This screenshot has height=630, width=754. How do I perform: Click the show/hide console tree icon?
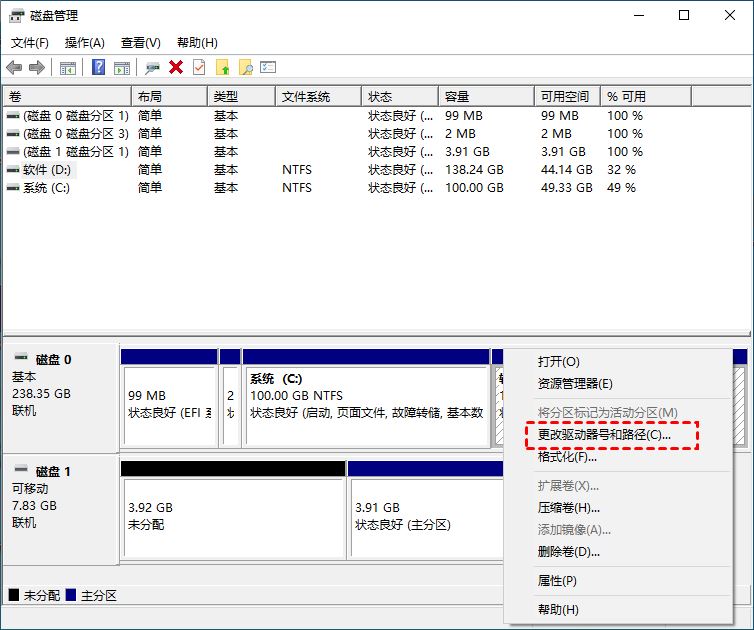(x=68, y=67)
